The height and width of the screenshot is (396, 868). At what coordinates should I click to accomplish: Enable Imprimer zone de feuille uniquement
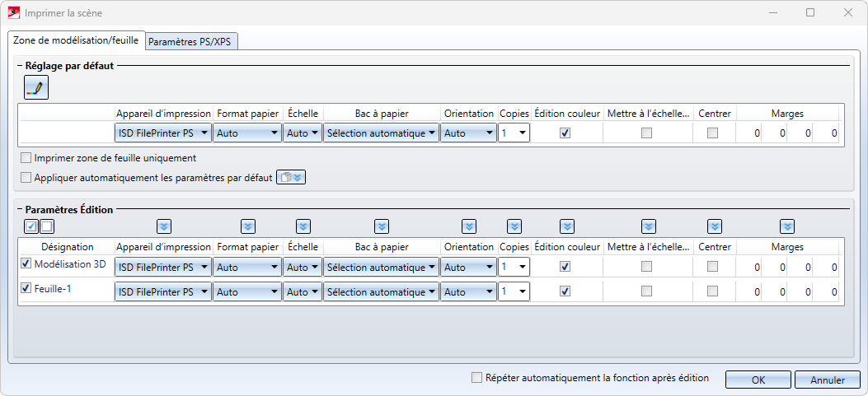click(26, 158)
